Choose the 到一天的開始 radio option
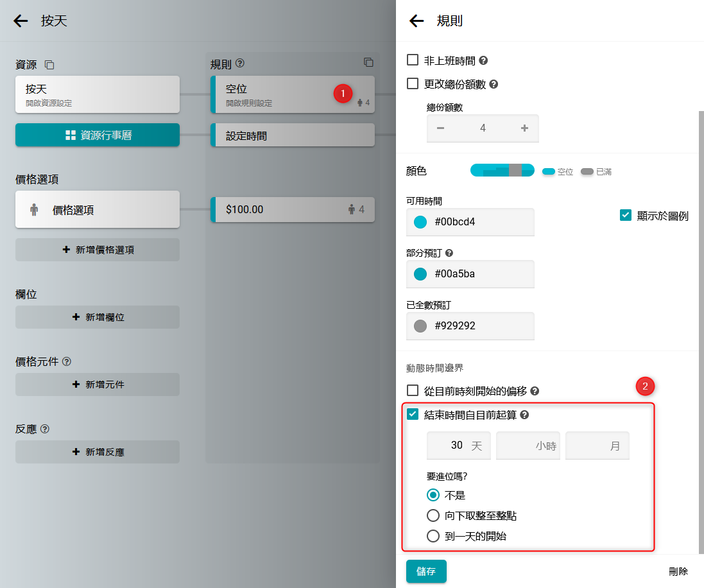Image resolution: width=704 pixels, height=588 pixels. [x=433, y=536]
